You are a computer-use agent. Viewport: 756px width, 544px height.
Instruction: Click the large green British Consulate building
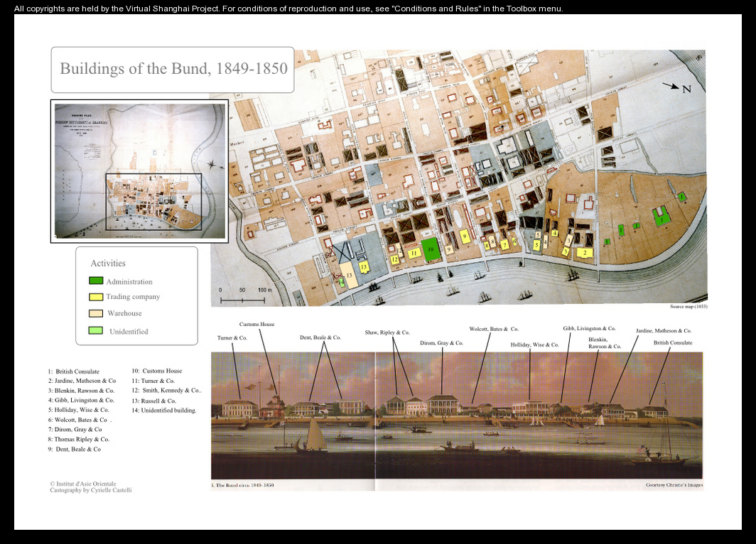[661, 217]
